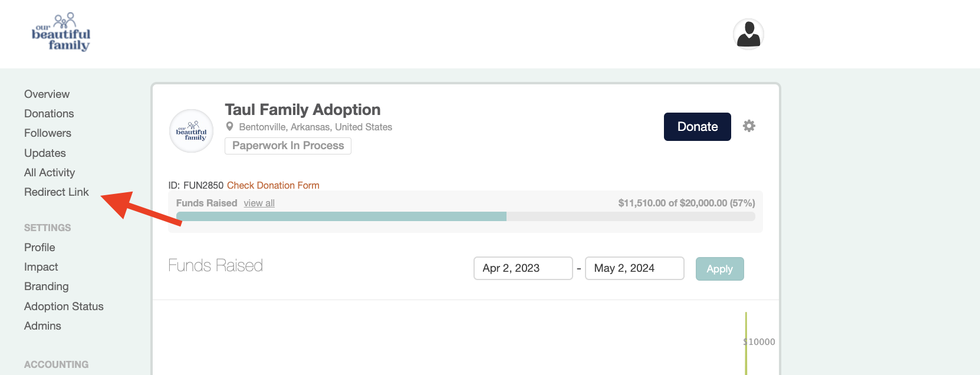Click the Donate button
The image size is (980, 375).
(697, 127)
